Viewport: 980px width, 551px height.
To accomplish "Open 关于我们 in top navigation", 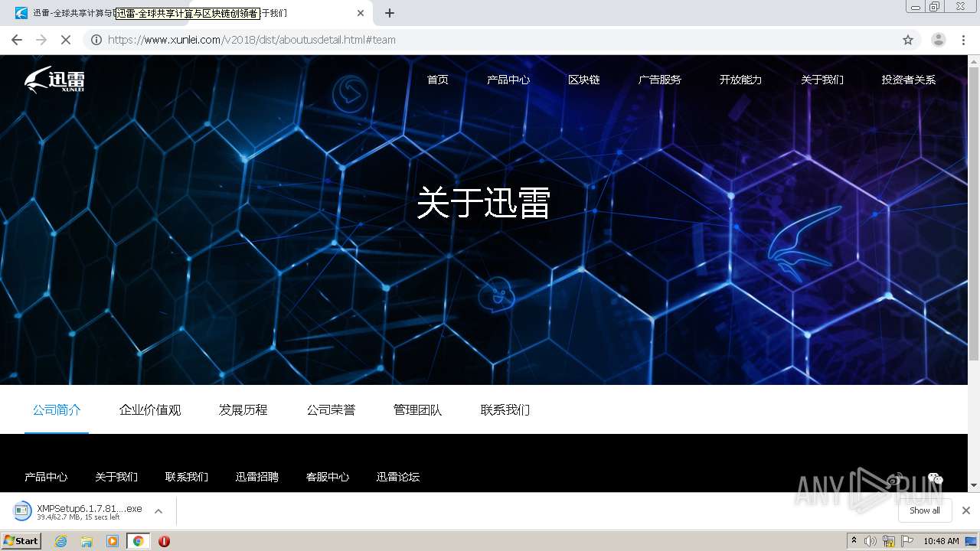I will click(822, 80).
